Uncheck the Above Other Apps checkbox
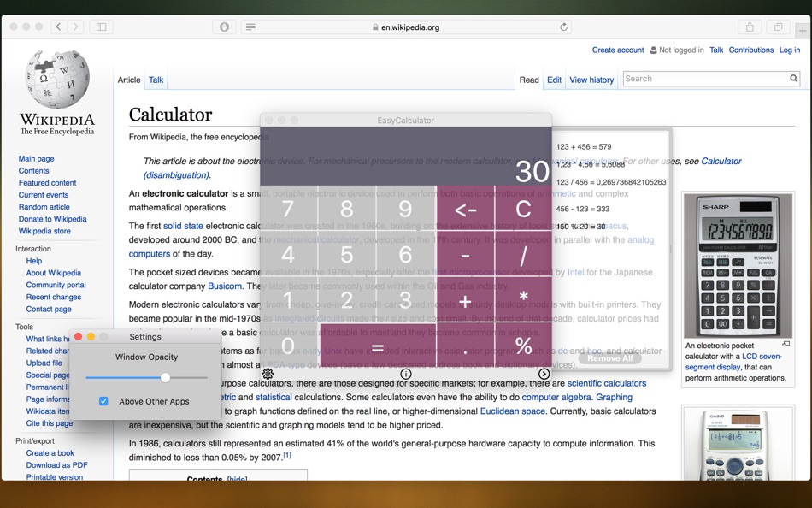The height and width of the screenshot is (508, 812). click(x=103, y=400)
